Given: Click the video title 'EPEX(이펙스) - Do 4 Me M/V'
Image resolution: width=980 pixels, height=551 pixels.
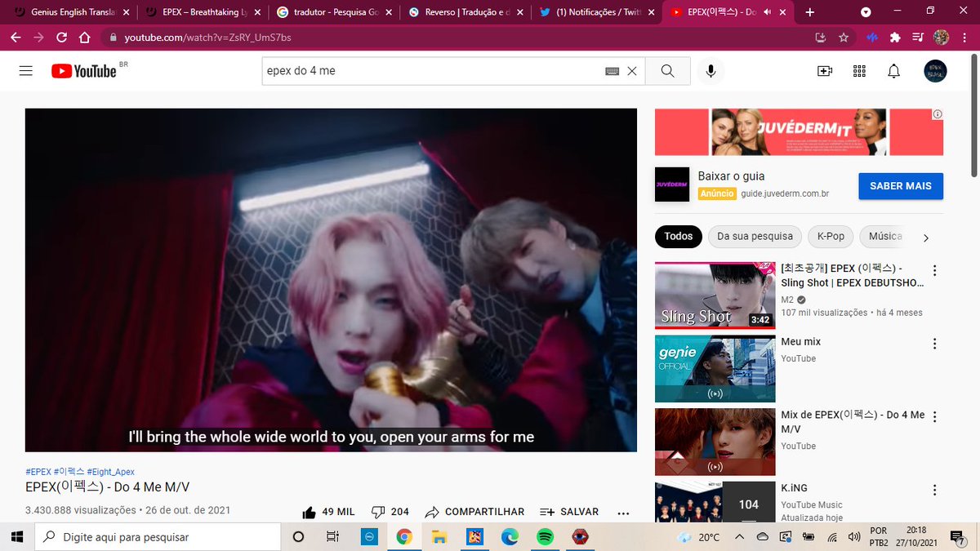Looking at the screenshot, I should tap(108, 487).
